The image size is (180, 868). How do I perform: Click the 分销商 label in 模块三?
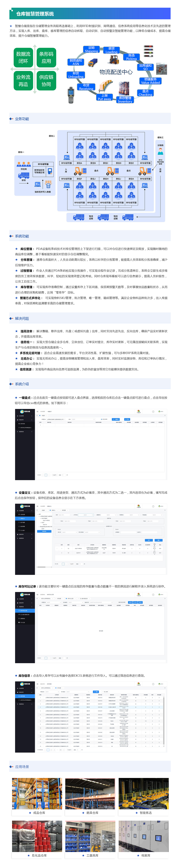(160, 145)
